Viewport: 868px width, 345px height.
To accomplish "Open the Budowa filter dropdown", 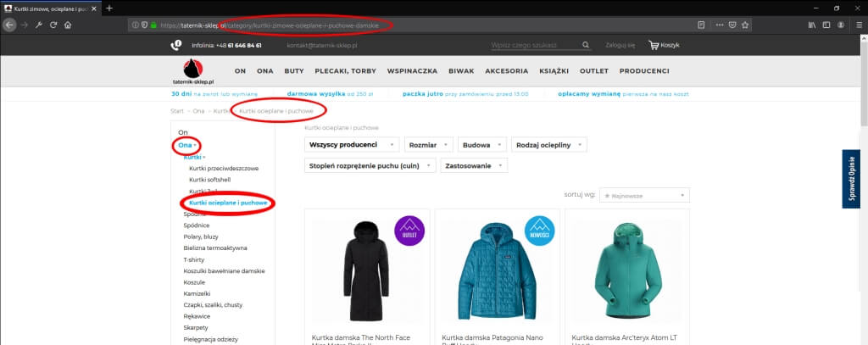I will (x=482, y=145).
